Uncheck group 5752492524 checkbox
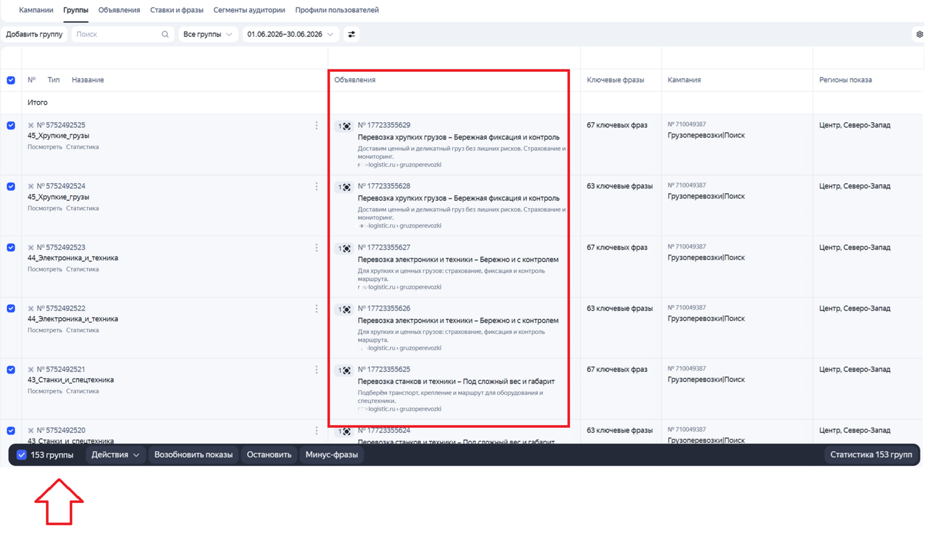 [11, 186]
